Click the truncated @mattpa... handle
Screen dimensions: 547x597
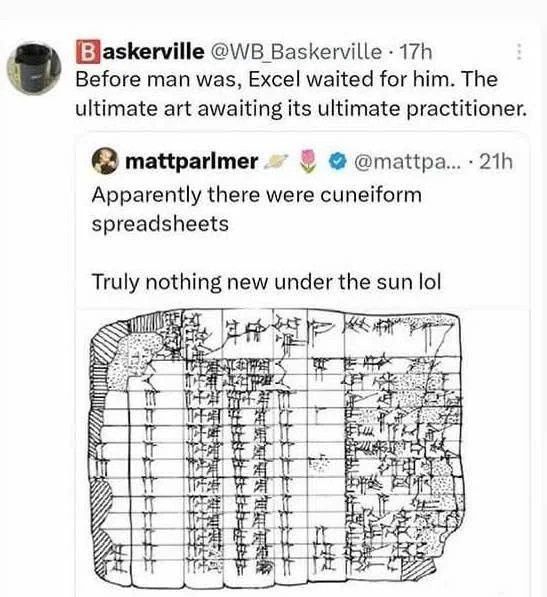(x=407, y=162)
